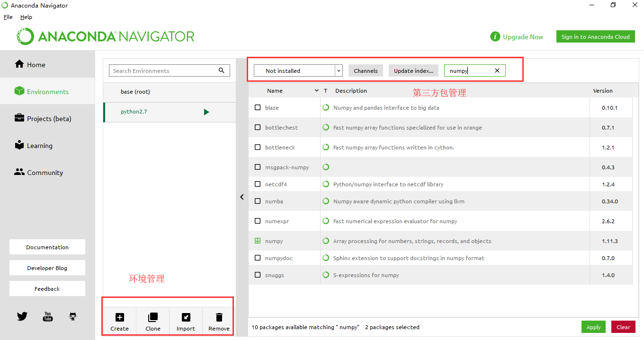This screenshot has height=340, width=644.
Task: Click the green play arrow for python2.7
Action: 206,112
